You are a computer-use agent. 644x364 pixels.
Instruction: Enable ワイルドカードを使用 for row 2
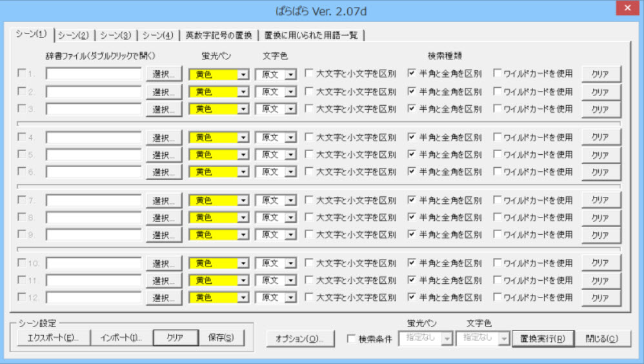[x=498, y=92]
